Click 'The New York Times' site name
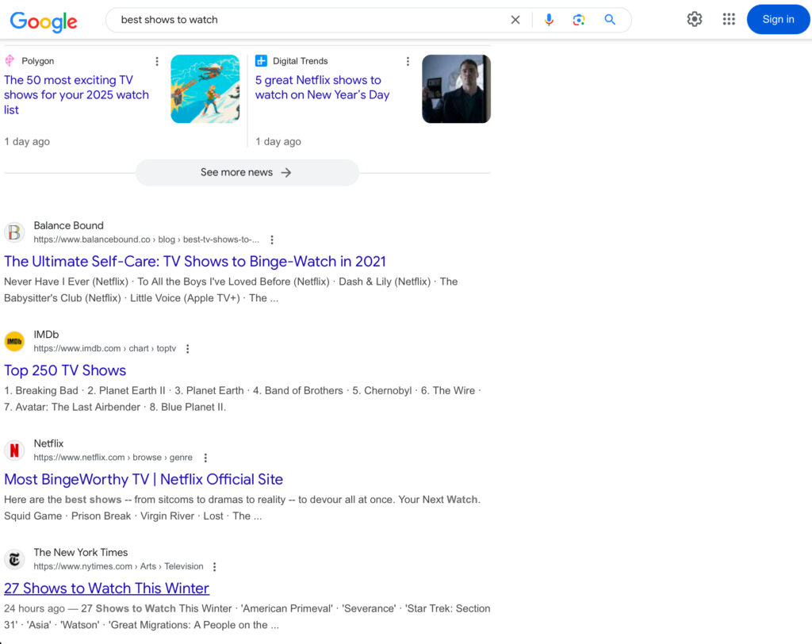This screenshot has width=812, height=644. click(81, 553)
